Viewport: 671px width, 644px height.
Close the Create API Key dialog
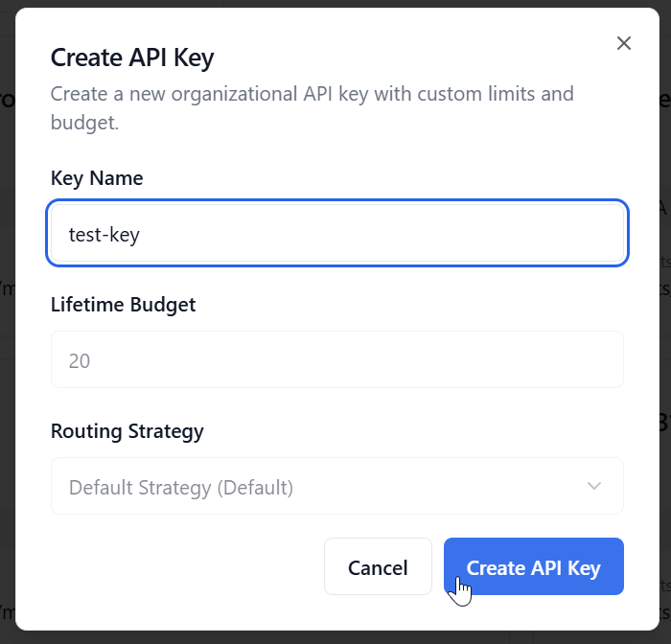pos(624,43)
